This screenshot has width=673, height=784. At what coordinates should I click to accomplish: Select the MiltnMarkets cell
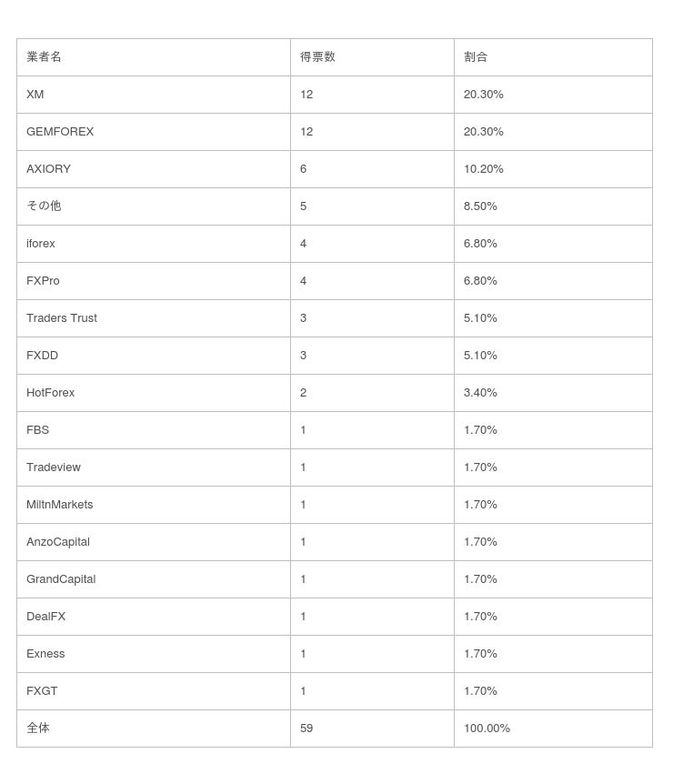tap(59, 504)
